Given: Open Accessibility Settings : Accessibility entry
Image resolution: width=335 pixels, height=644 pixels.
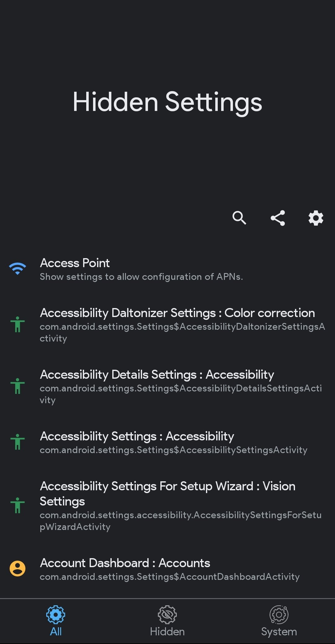Looking at the screenshot, I should point(167,442).
